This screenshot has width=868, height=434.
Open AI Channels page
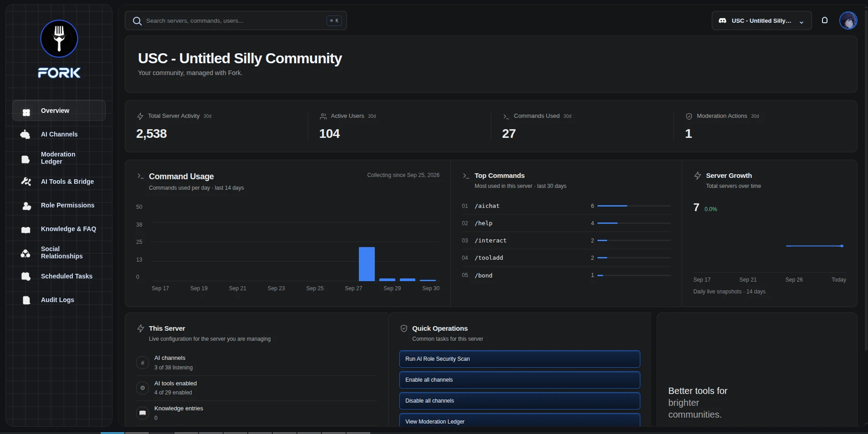pyautogui.click(x=59, y=134)
